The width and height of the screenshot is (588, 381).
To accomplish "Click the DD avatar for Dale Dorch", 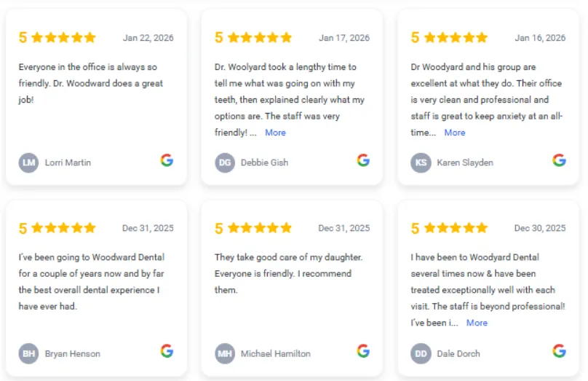I will click(x=421, y=353).
